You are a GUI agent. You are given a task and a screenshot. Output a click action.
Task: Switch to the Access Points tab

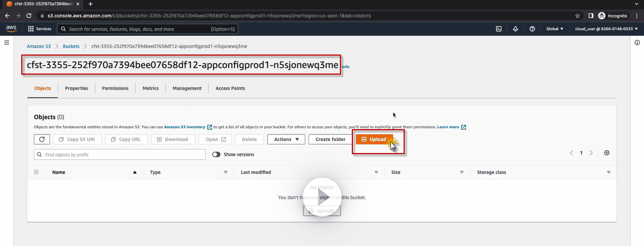pyautogui.click(x=230, y=88)
